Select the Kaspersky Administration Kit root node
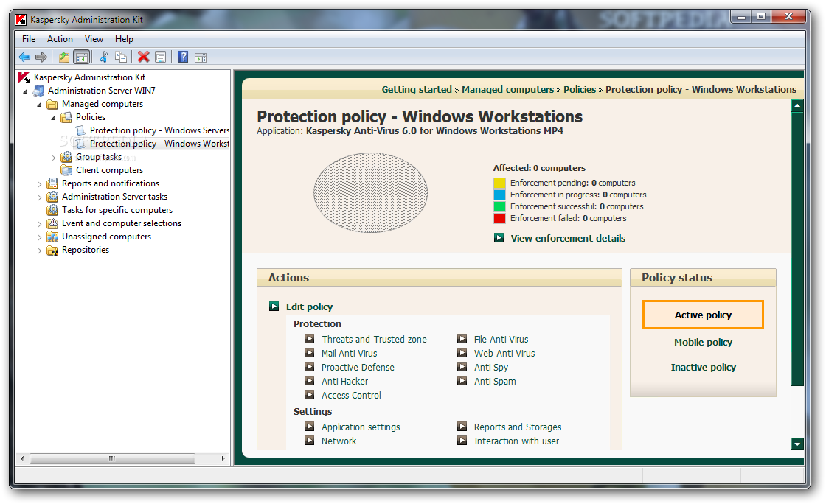 point(89,77)
